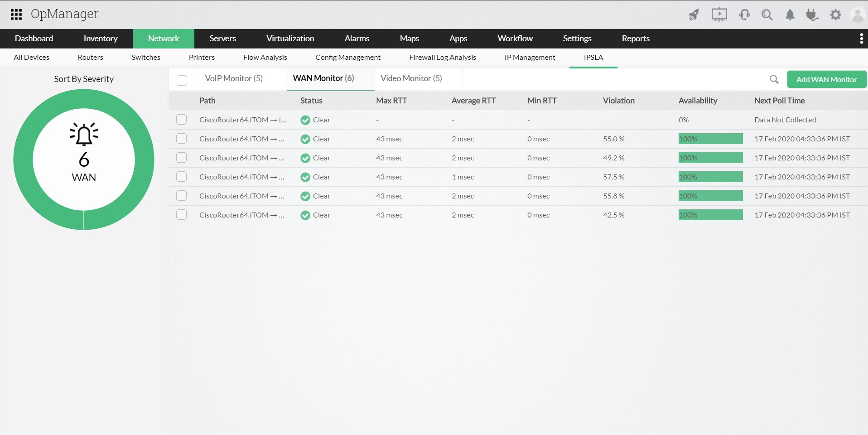The height and width of the screenshot is (435, 868).
Task: Open the gear settings icon
Action: [836, 15]
